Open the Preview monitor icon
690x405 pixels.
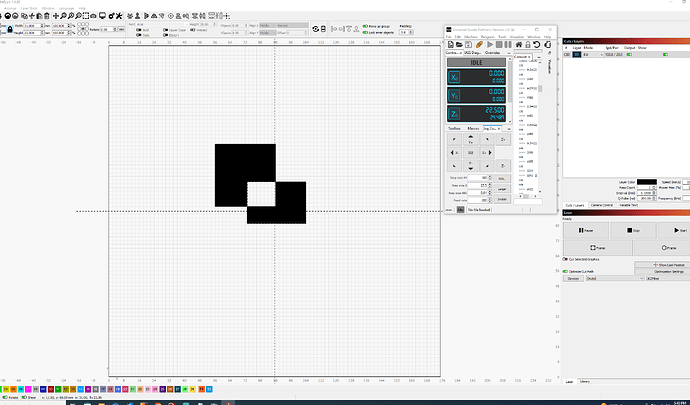coord(102,16)
